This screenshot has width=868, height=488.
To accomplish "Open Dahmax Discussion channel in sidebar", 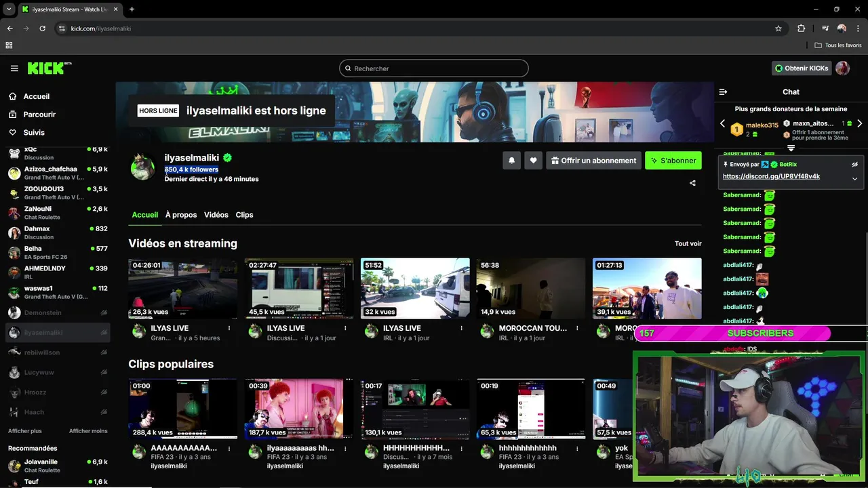I will coord(58,232).
